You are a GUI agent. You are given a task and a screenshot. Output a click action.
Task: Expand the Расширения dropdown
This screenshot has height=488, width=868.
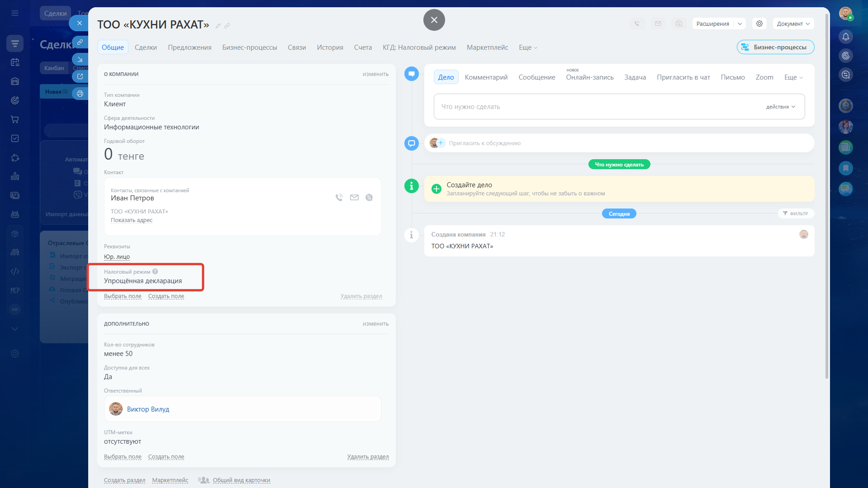(740, 24)
